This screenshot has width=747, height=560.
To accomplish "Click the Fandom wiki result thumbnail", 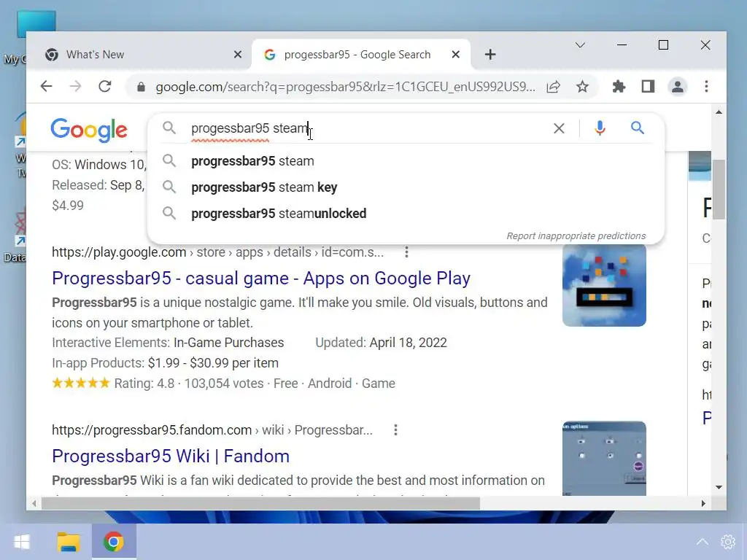I will tap(604, 458).
